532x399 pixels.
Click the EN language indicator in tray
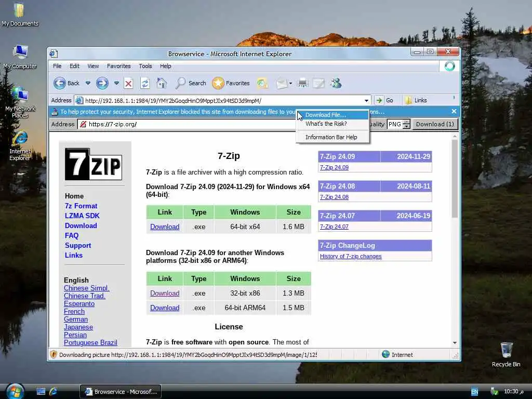pos(474,392)
